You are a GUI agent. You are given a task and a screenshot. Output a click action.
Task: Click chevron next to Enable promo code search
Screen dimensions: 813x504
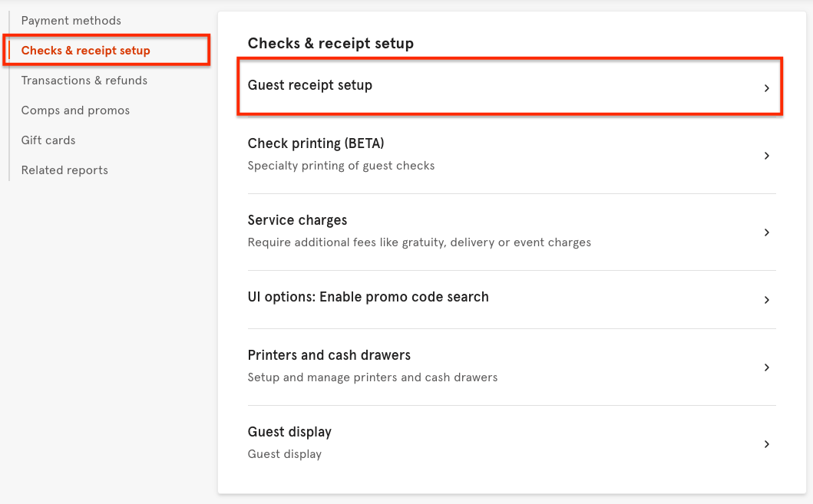point(766,300)
